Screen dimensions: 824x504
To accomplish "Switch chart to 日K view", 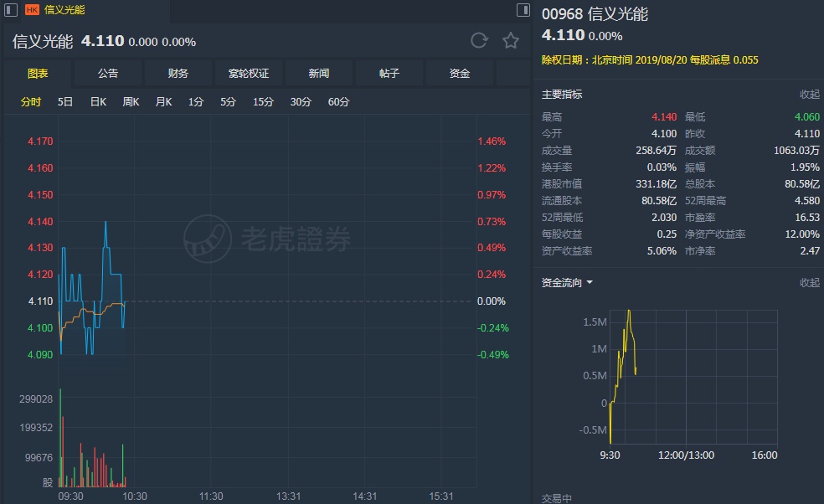I will point(98,102).
